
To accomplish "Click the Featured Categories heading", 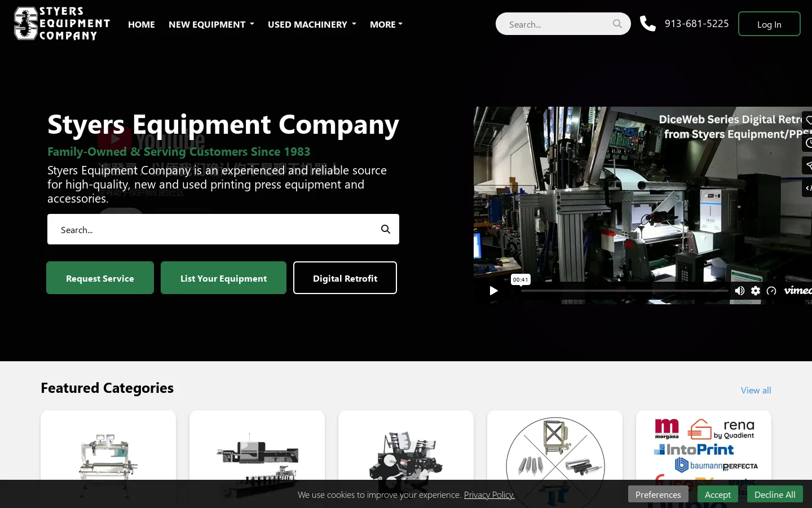I will click(107, 388).
